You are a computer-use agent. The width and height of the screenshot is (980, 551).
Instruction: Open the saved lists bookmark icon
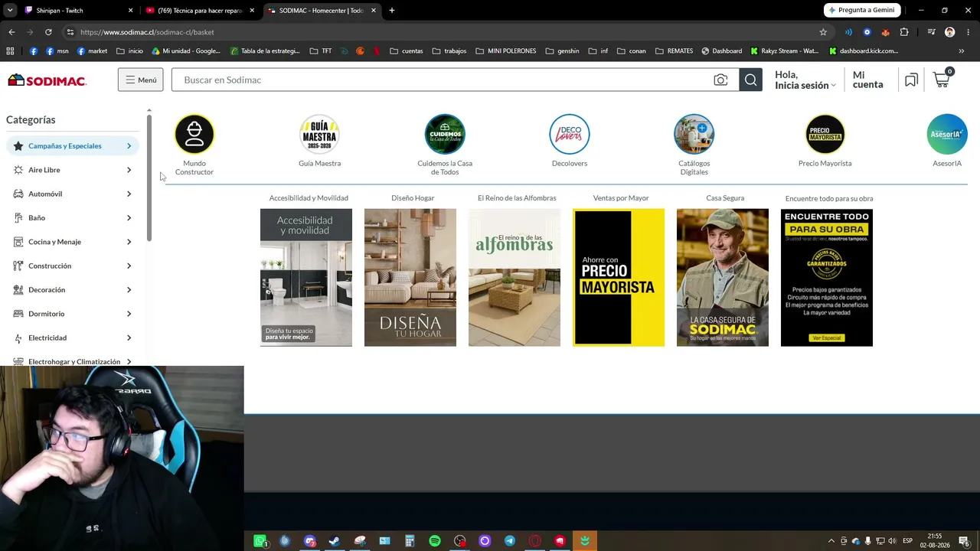pyautogui.click(x=911, y=80)
